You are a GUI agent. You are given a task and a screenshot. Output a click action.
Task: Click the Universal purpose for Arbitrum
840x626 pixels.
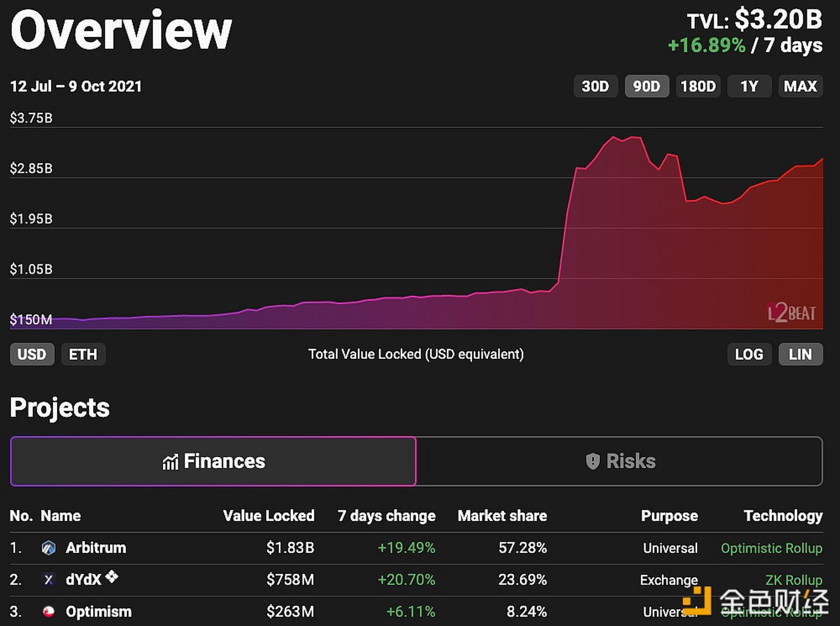pos(670,548)
